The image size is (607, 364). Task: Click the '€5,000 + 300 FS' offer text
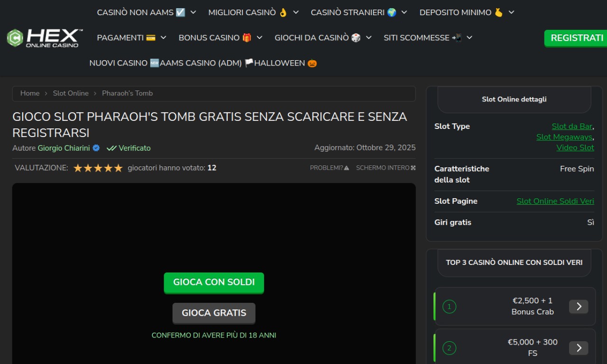coord(533,348)
